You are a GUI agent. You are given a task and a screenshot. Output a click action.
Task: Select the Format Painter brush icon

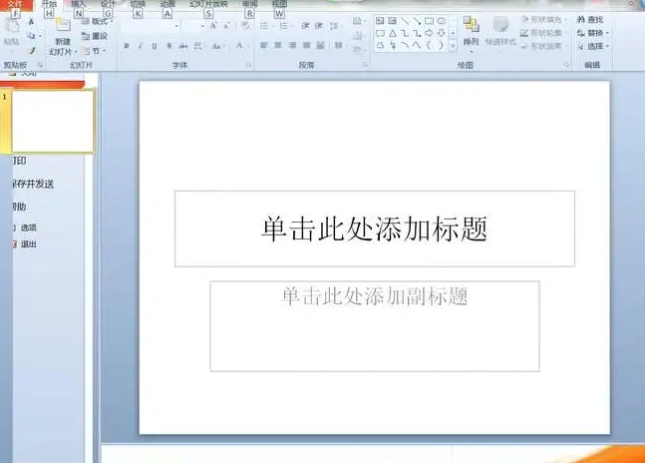(x=31, y=51)
